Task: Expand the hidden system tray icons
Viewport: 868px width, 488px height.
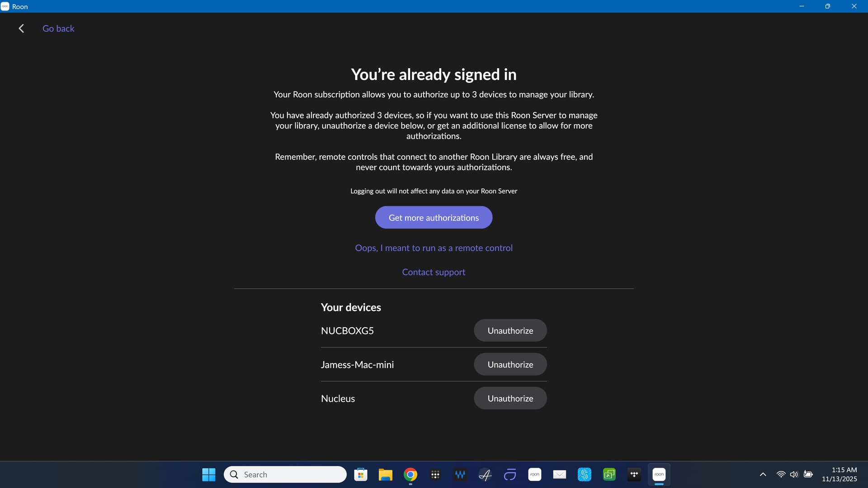Action: coord(763,474)
